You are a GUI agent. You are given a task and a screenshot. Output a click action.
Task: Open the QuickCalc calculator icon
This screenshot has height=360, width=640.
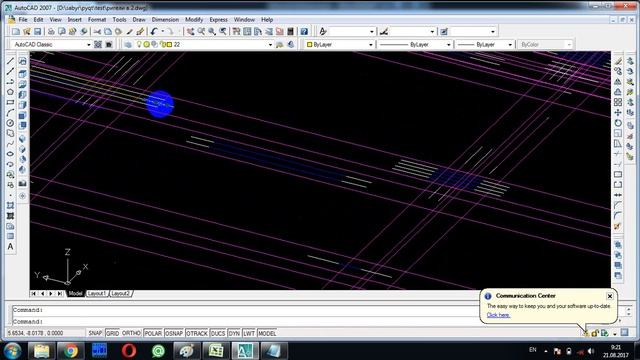pos(291,31)
